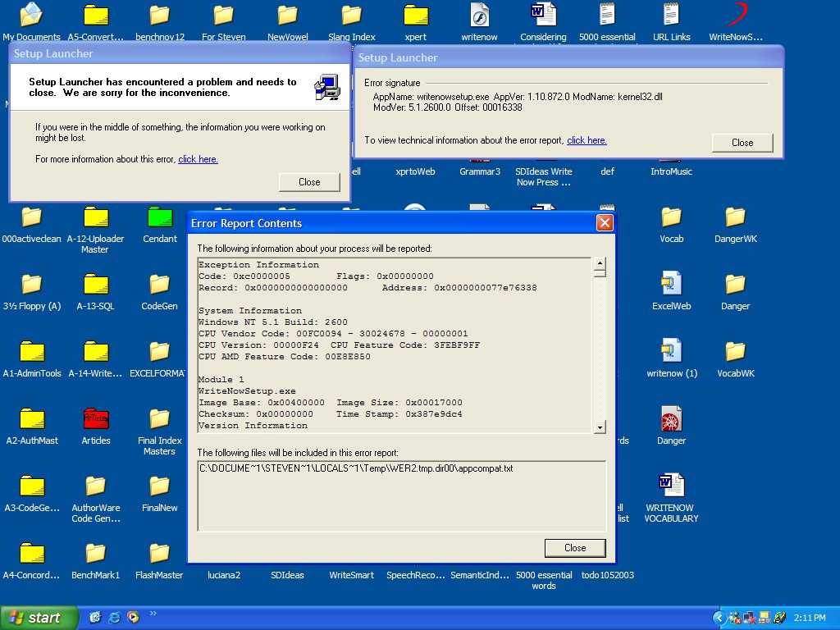Select the WRITENOW VOCABULARY Word document
This screenshot has width=840, height=630.
671,486
